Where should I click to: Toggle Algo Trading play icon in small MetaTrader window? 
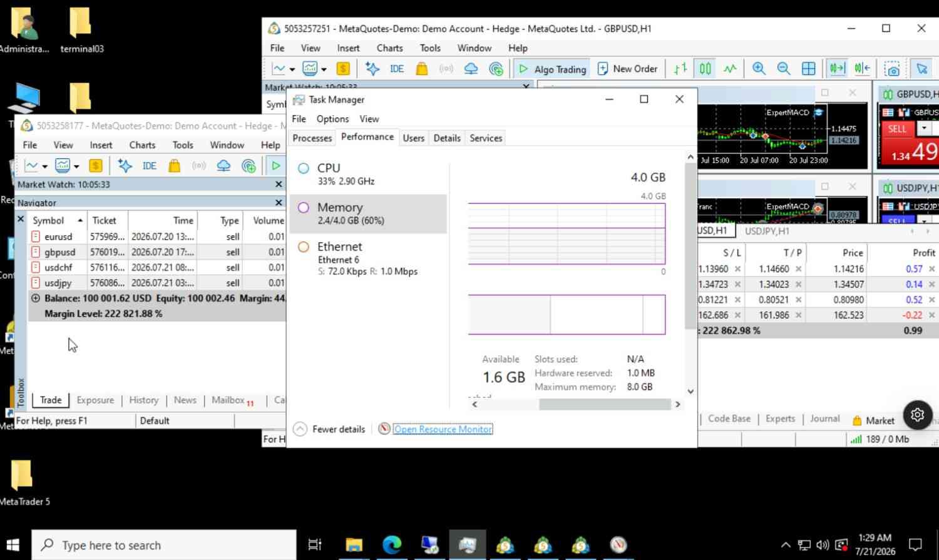click(x=275, y=166)
